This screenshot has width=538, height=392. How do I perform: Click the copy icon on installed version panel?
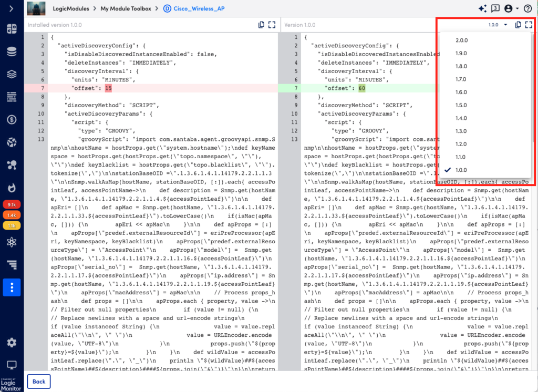click(261, 25)
